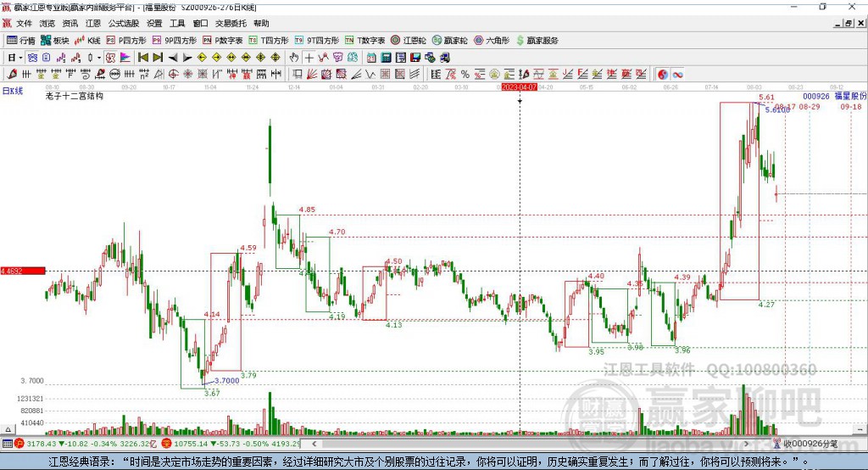The height and width of the screenshot is (470, 868).
Task: Open the 交易委托 menu
Action: click(231, 23)
